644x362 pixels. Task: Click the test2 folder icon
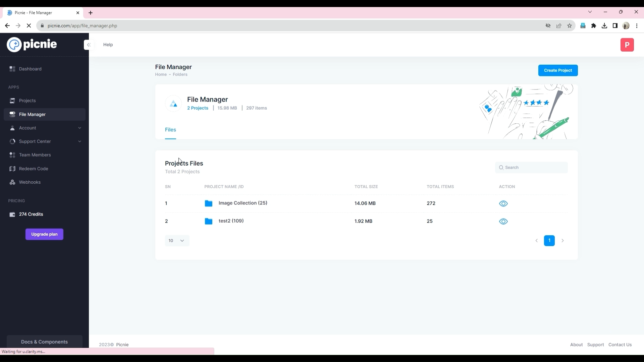(208, 221)
